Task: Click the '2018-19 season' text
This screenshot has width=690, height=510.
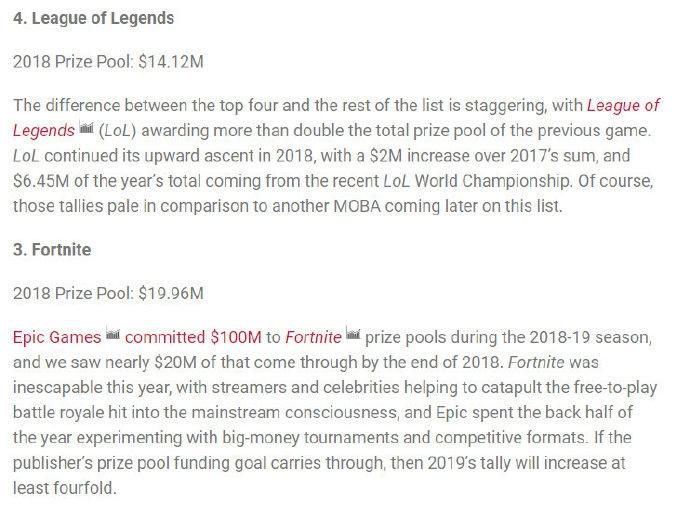Action: point(590,338)
